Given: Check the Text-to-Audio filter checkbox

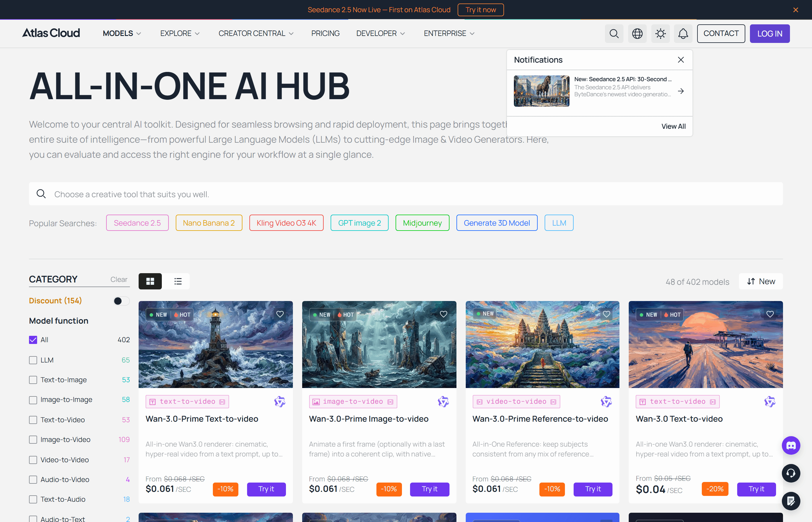Looking at the screenshot, I should click(x=33, y=499).
